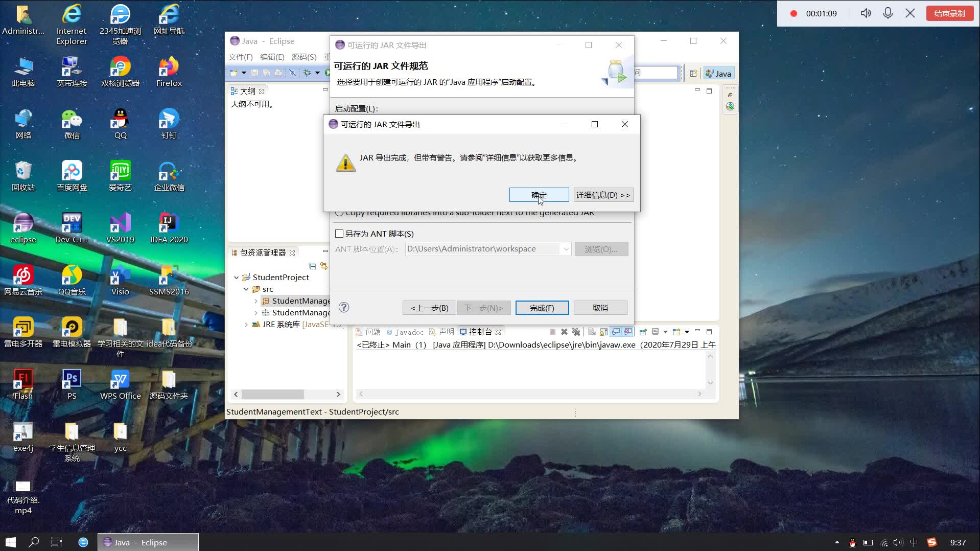Click the 详细信息(D) button

(x=603, y=195)
